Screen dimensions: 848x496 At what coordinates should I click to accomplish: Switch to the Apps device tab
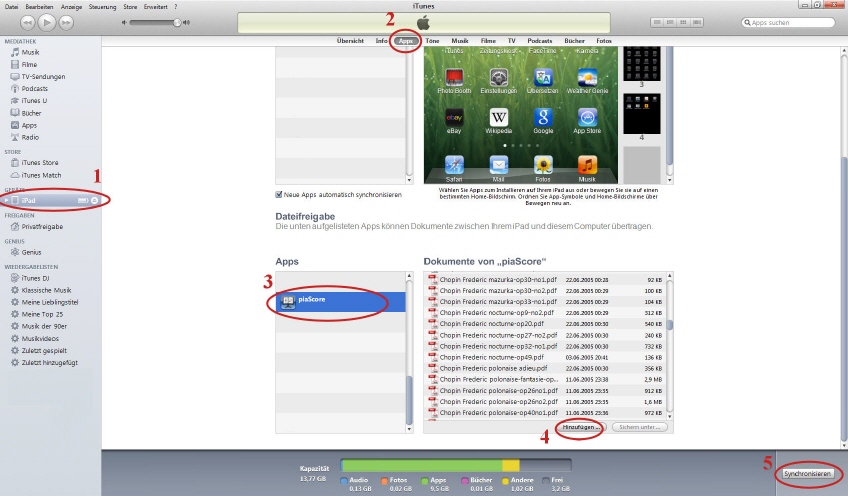click(x=406, y=41)
